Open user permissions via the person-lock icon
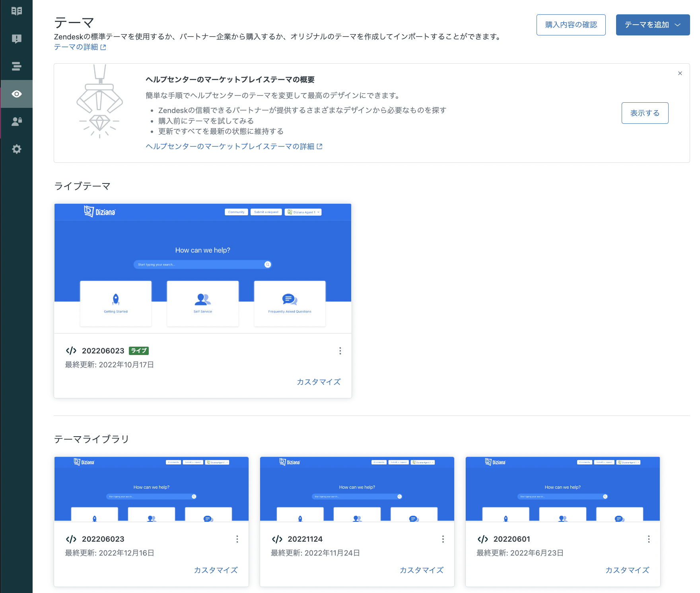 16,122
